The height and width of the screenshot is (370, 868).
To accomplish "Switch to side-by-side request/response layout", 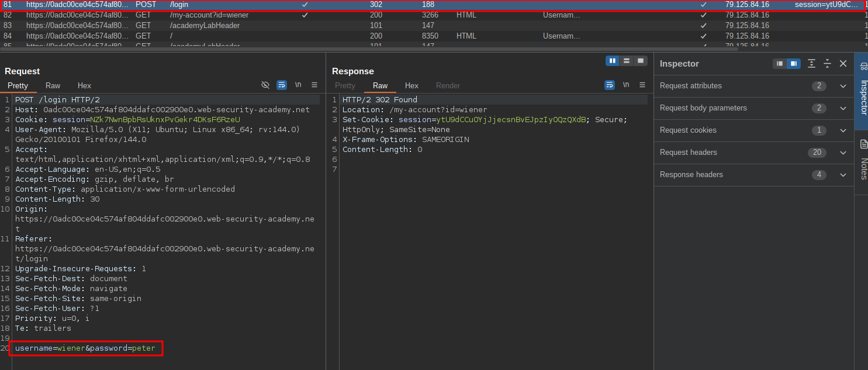I will click(613, 61).
